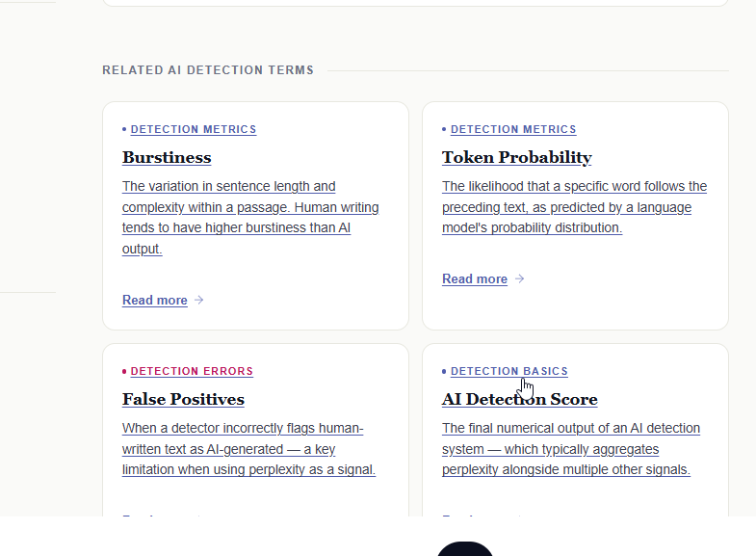Open the Detection Metrics tag above Token Probability

[x=513, y=129]
